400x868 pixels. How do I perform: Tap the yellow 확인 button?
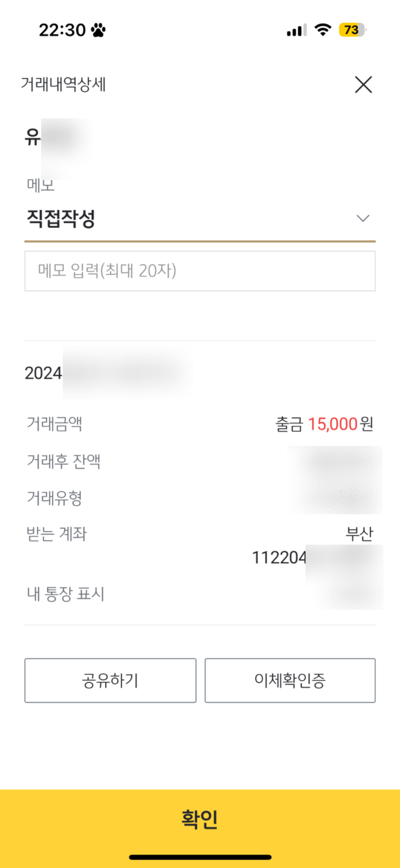point(200,819)
